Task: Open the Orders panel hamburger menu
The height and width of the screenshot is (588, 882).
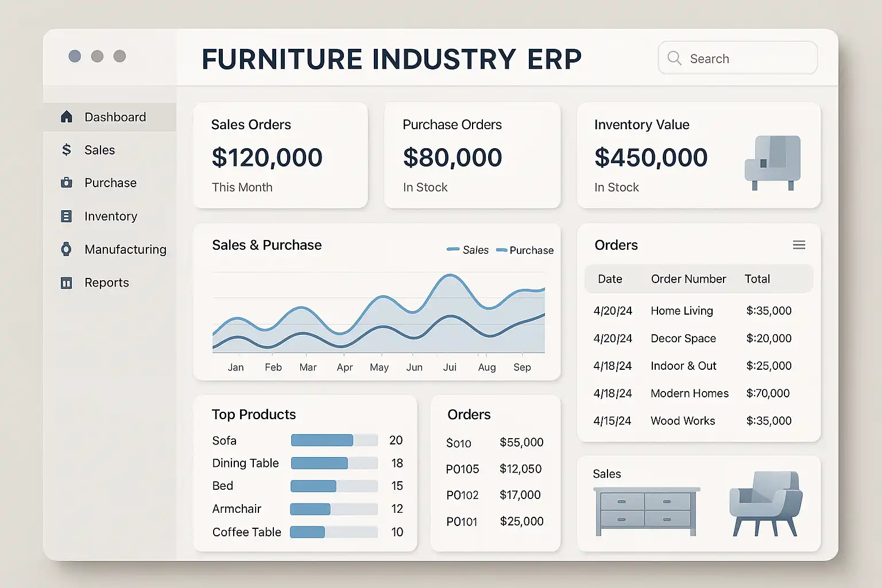Action: pos(799,245)
